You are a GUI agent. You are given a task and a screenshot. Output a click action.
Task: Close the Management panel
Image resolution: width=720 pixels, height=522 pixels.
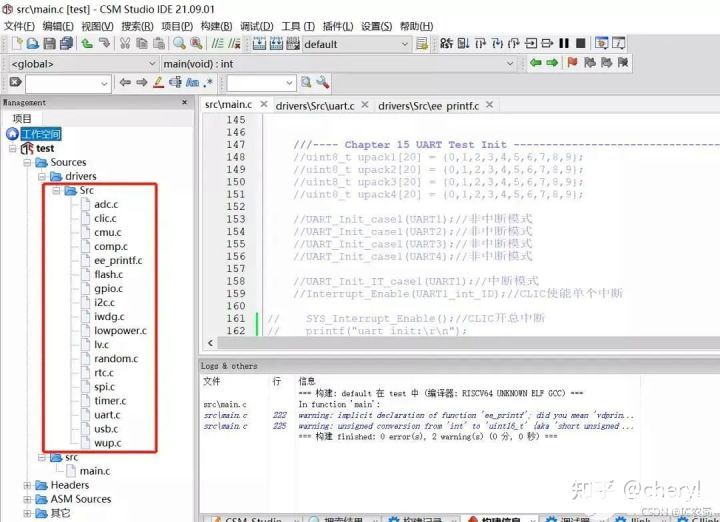[x=185, y=102]
